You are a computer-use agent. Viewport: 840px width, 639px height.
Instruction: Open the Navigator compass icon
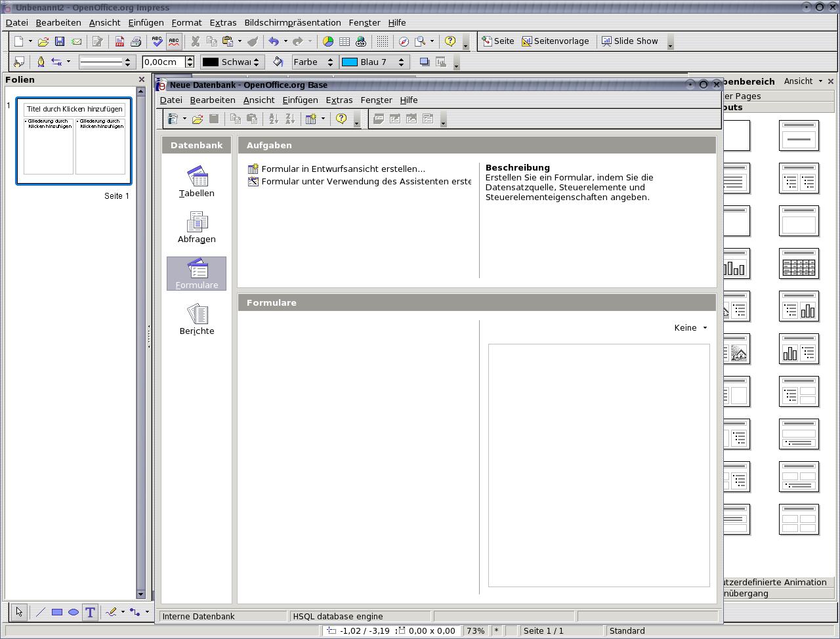click(x=404, y=41)
